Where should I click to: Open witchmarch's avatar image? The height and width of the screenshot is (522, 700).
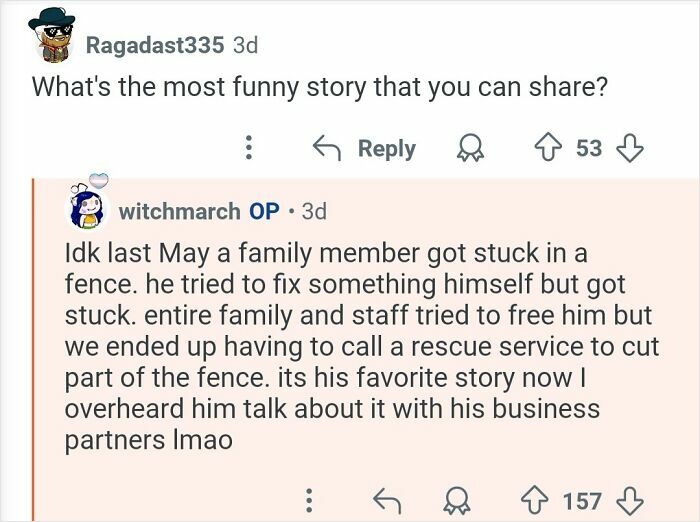(85, 208)
